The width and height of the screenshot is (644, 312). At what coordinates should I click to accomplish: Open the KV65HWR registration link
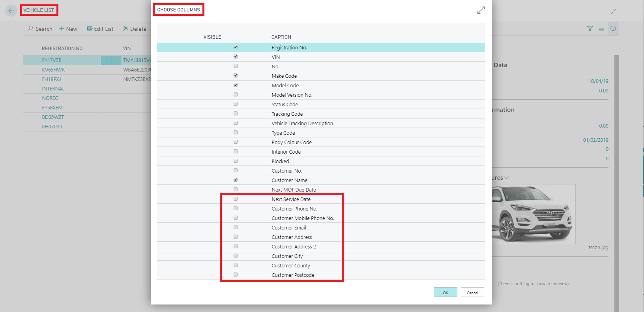pyautogui.click(x=53, y=70)
